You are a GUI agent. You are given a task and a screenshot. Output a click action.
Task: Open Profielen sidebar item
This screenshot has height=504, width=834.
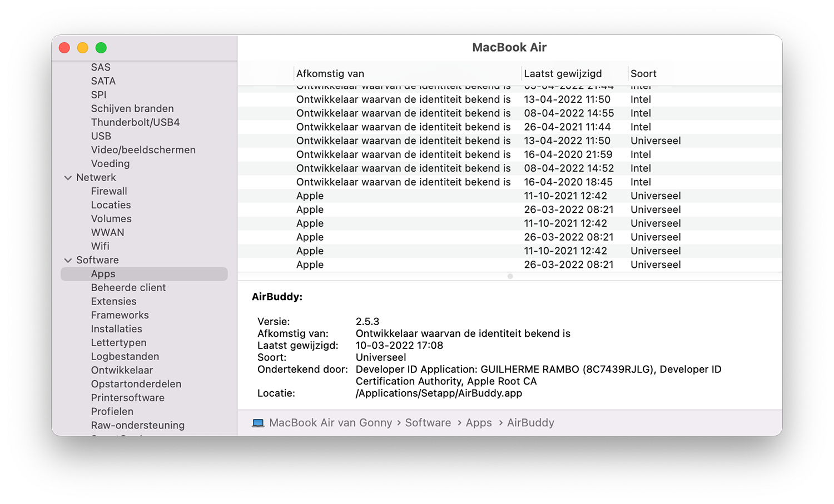[x=112, y=412]
